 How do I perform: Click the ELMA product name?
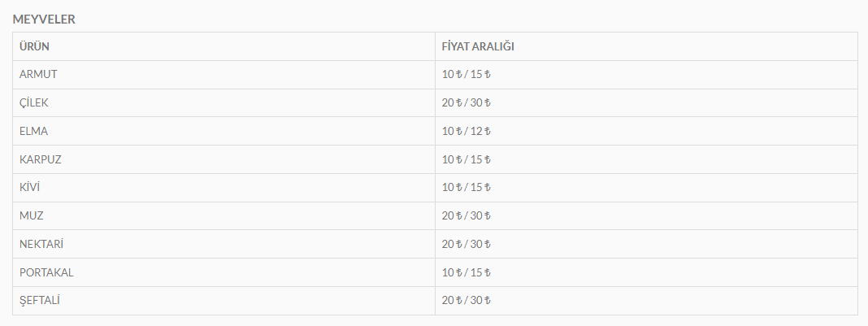coord(34,131)
